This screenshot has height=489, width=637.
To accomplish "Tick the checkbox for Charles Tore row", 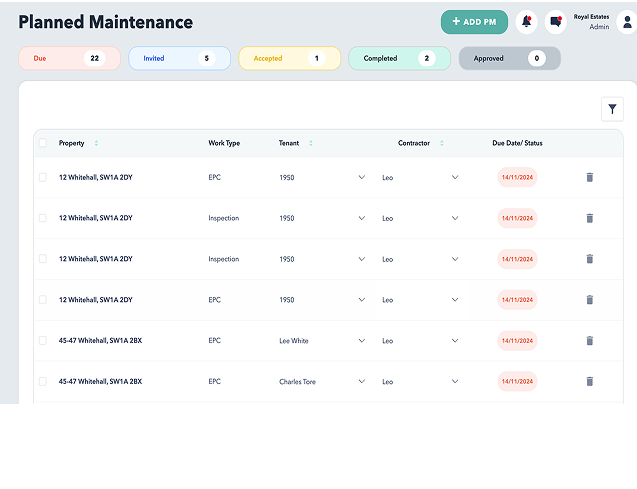I will [x=43, y=381].
